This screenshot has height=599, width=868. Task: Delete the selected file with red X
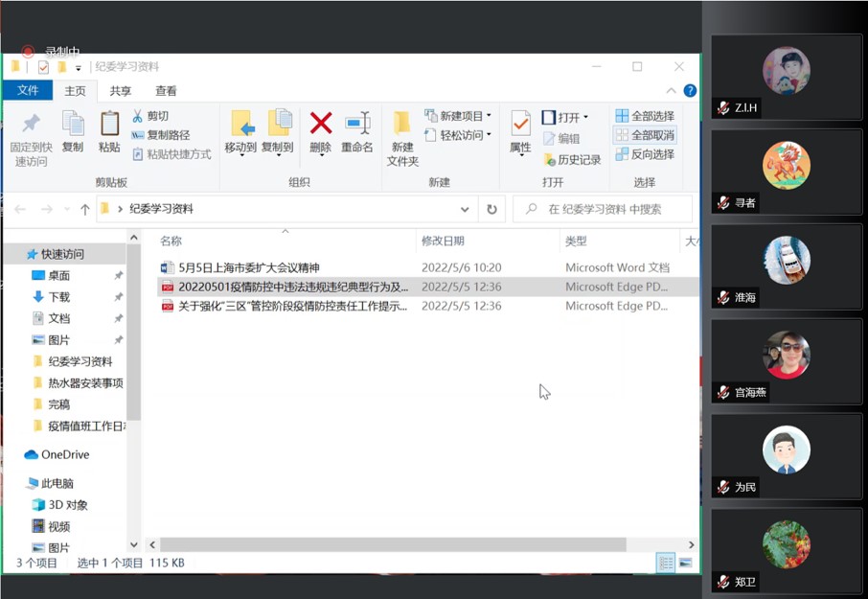tap(321, 131)
